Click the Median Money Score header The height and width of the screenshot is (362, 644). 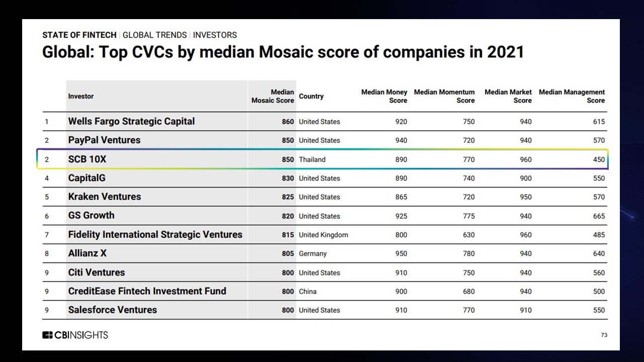coord(384,96)
